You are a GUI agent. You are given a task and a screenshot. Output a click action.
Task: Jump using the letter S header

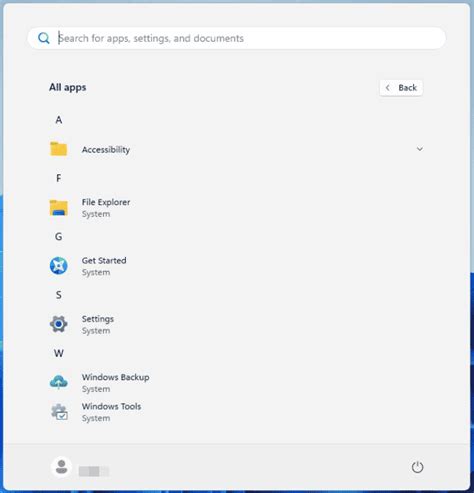tap(59, 295)
